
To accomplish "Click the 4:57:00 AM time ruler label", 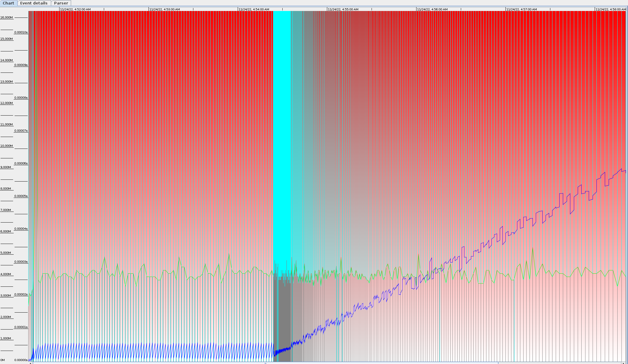I will tap(521, 9).
